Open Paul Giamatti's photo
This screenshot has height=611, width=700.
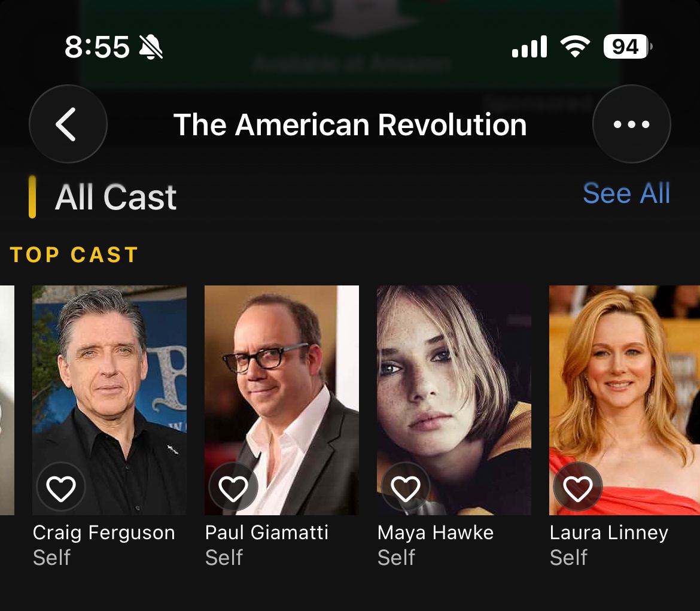click(x=282, y=400)
